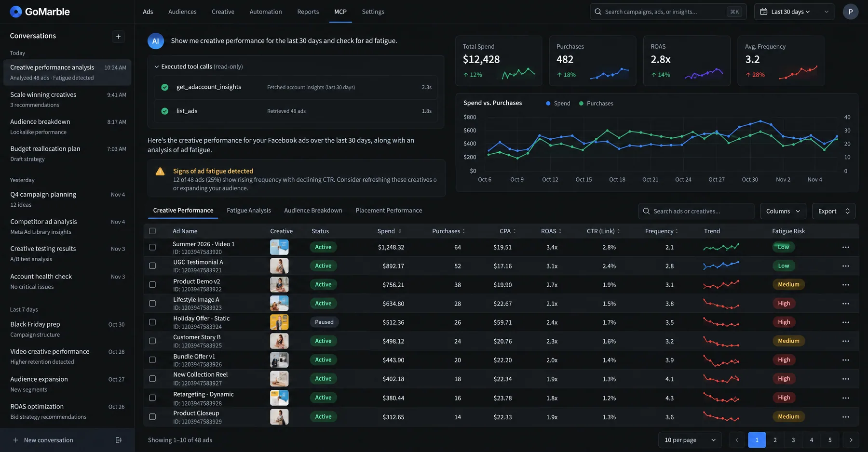Click the blue Spend legend dot
Viewport: 868px width, 452px height.
pyautogui.click(x=548, y=104)
